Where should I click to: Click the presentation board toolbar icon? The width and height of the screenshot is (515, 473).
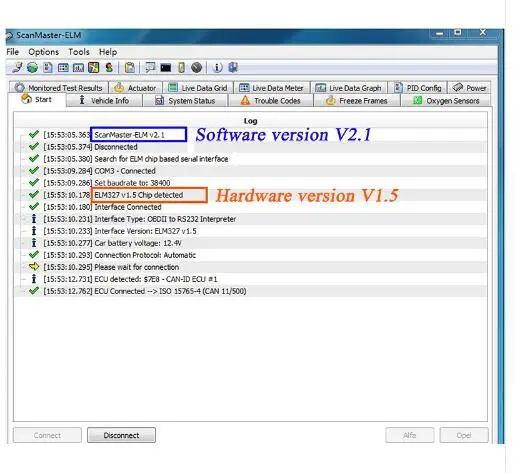click(x=150, y=68)
